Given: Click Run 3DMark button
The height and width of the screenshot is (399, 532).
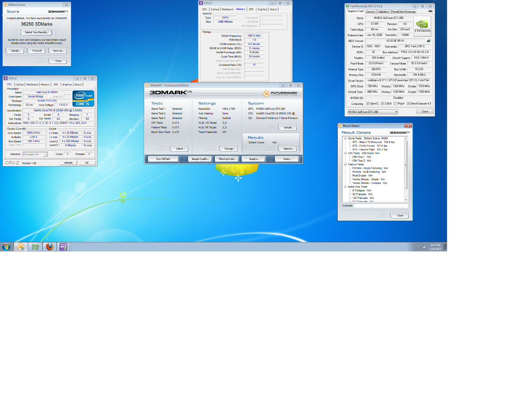Looking at the screenshot, I should point(163,159).
